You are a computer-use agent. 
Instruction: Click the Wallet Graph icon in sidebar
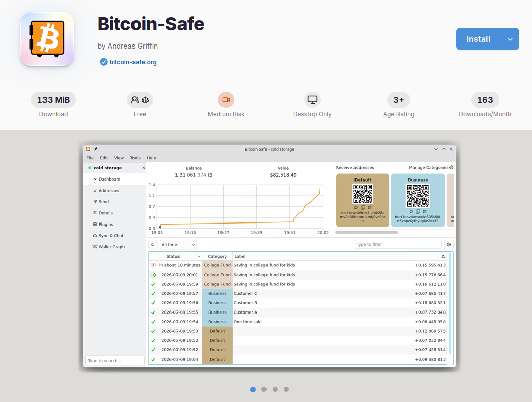coord(95,247)
